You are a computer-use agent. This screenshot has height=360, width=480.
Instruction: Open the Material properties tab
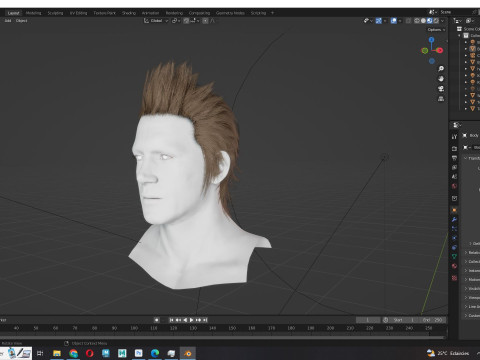[x=454, y=266]
